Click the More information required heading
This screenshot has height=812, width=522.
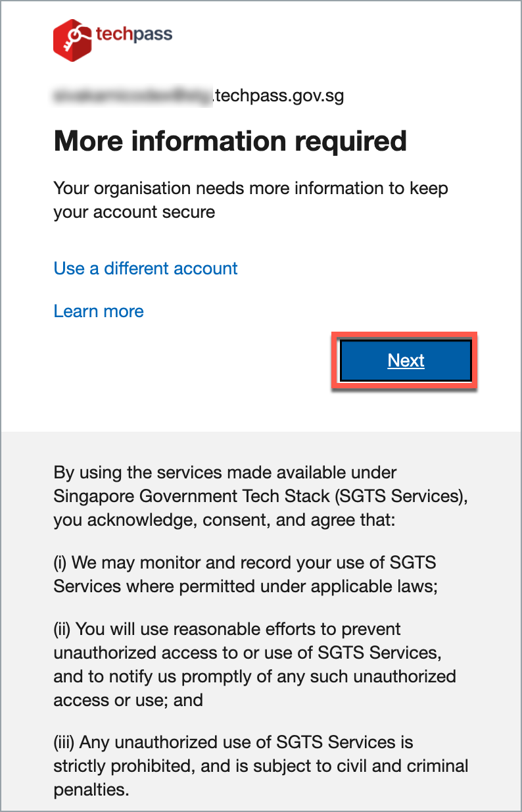pyautogui.click(x=230, y=141)
